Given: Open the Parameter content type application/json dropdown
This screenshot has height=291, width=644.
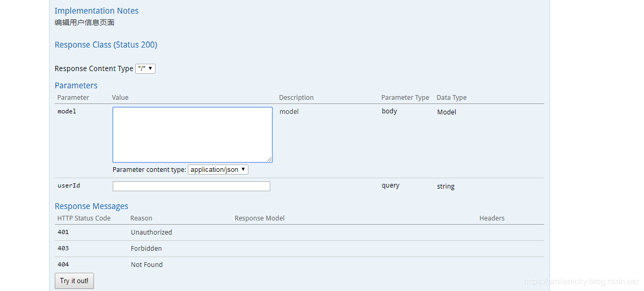Looking at the screenshot, I should point(218,170).
